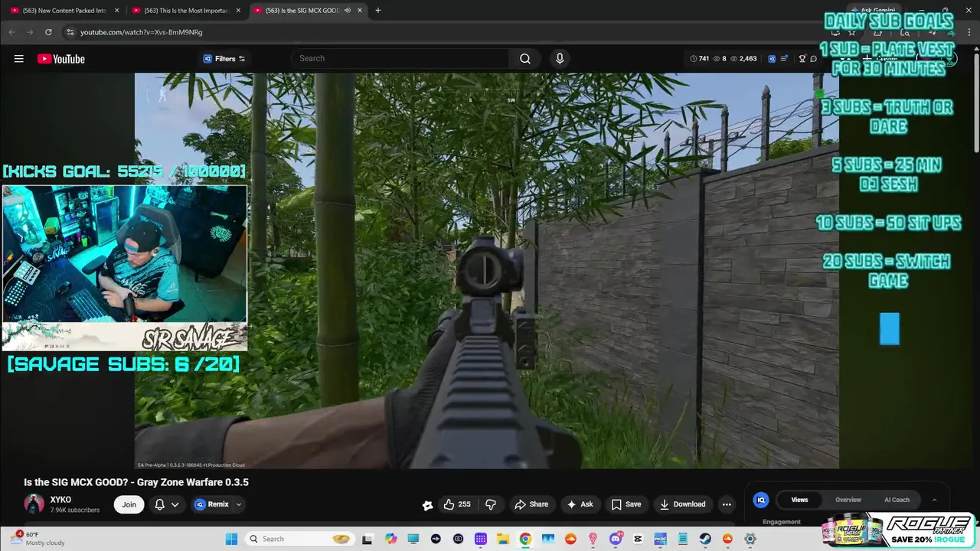Viewport: 980px width, 551px height.
Task: Open Task View on the taskbar
Action: click(x=367, y=539)
